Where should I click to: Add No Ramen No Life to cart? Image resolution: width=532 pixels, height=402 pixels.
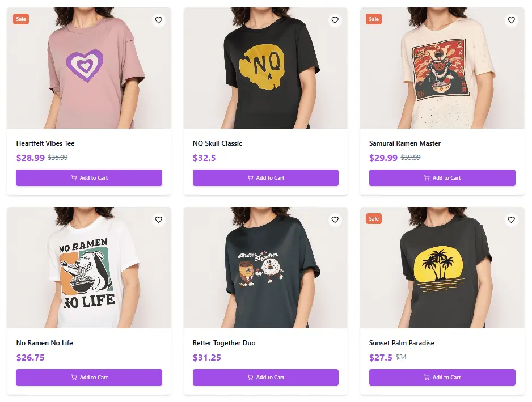(89, 378)
